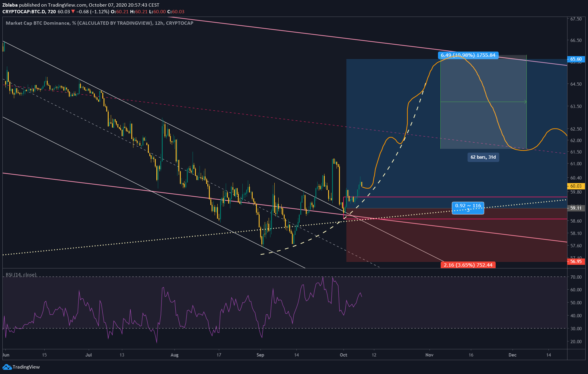This screenshot has height=374, width=588.
Task: Click the 16 date label after Nov
Action: [x=471, y=355]
